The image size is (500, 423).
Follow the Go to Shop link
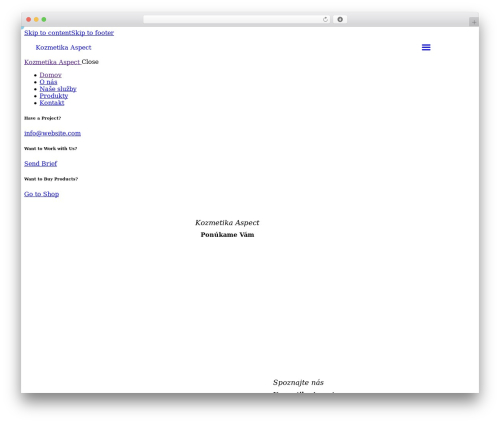41,194
